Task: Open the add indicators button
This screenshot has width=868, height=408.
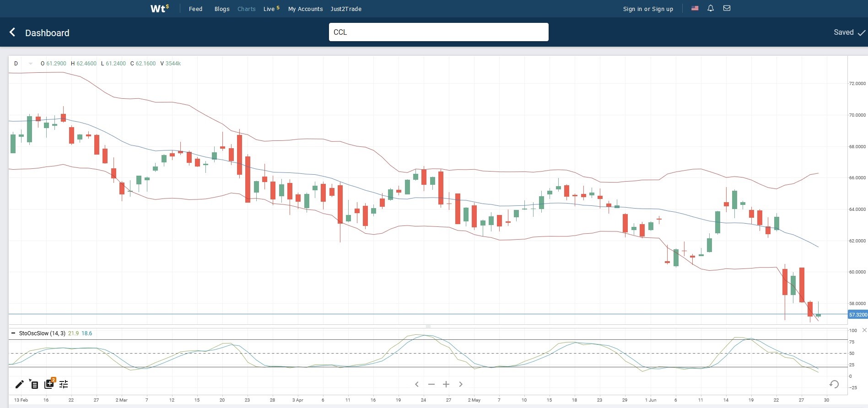Action: [49, 384]
